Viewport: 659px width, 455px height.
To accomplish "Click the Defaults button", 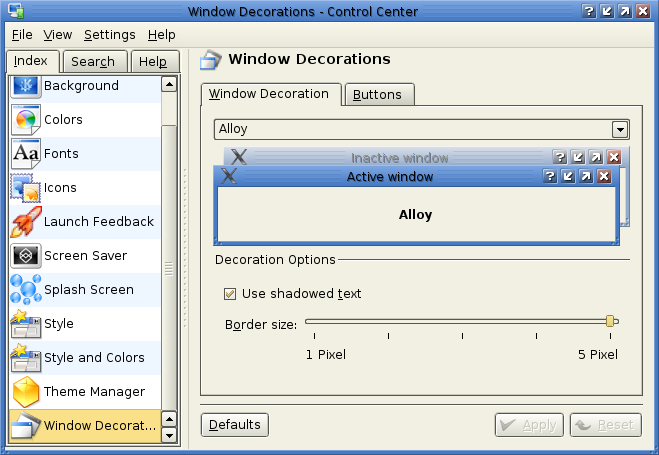I will pyautogui.click(x=235, y=425).
